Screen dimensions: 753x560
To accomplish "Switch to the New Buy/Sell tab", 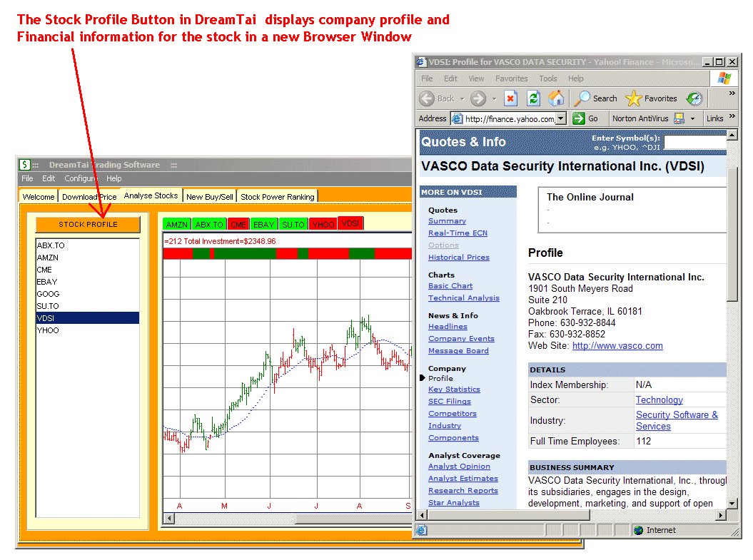I will pyautogui.click(x=209, y=197).
